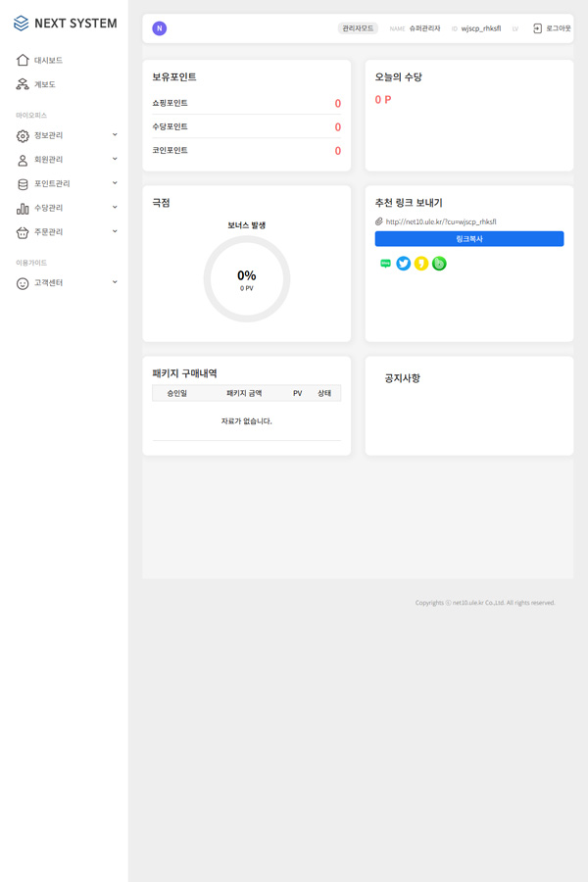Click the NEXT SYSTEM logo

(65, 24)
